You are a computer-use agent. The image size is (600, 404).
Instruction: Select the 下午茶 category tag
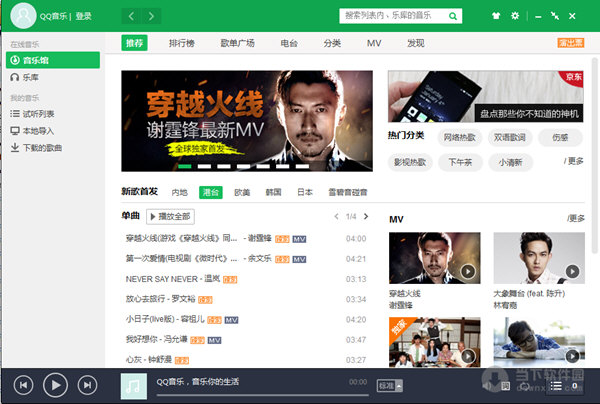click(x=460, y=162)
